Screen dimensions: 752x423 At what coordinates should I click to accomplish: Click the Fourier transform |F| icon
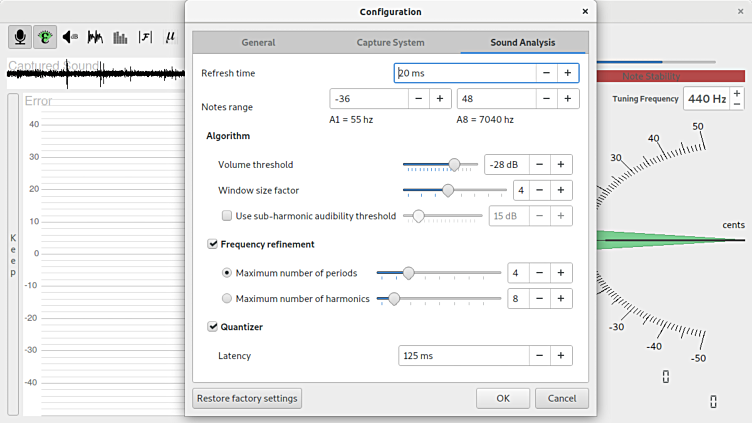[x=146, y=37]
